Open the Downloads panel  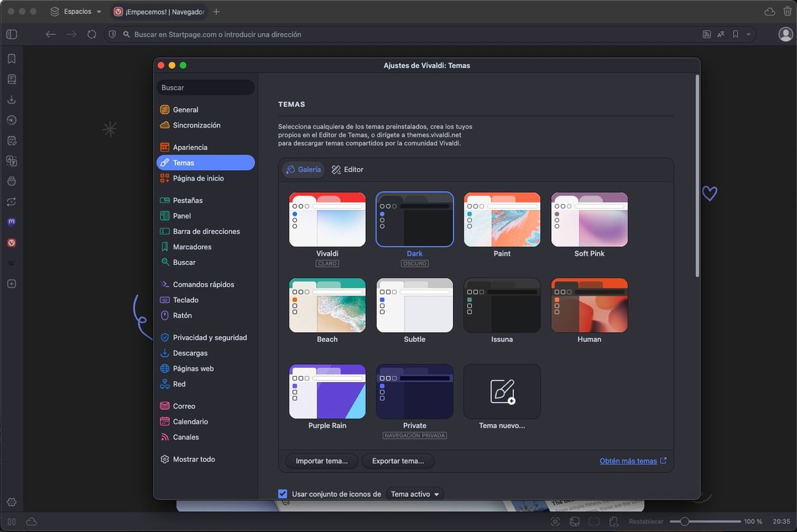point(11,100)
